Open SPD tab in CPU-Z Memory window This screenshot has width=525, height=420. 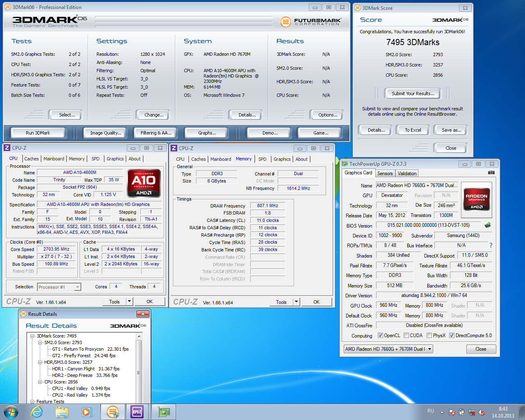point(262,159)
